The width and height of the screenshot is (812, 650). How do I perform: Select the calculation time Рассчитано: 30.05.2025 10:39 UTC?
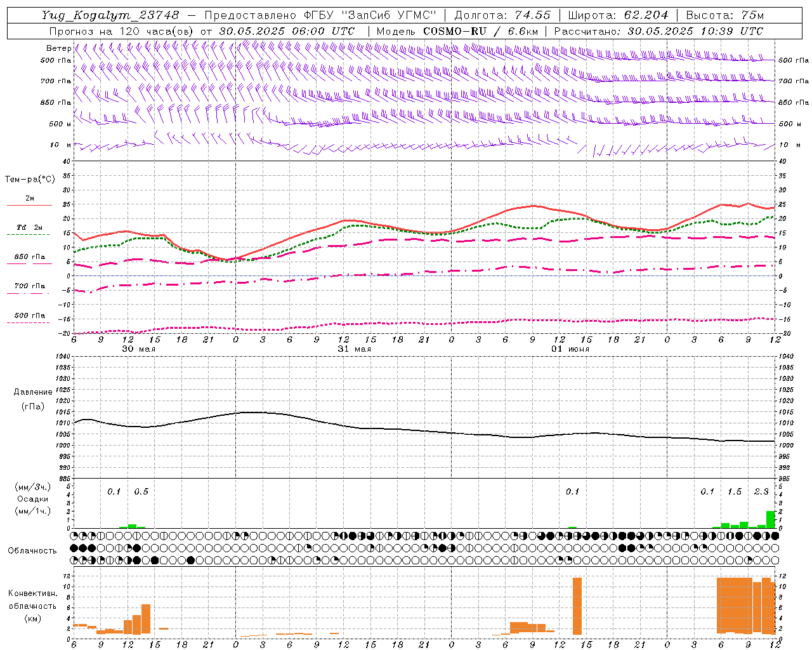pos(658,31)
